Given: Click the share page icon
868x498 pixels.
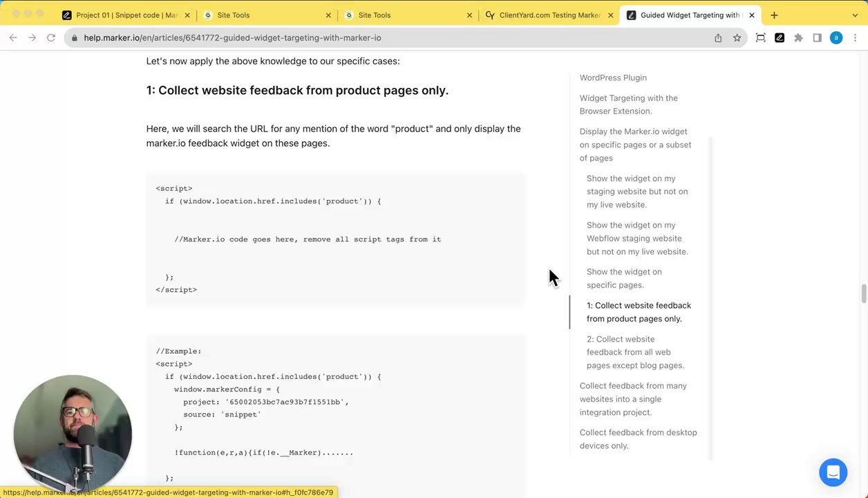Looking at the screenshot, I should click(x=718, y=38).
